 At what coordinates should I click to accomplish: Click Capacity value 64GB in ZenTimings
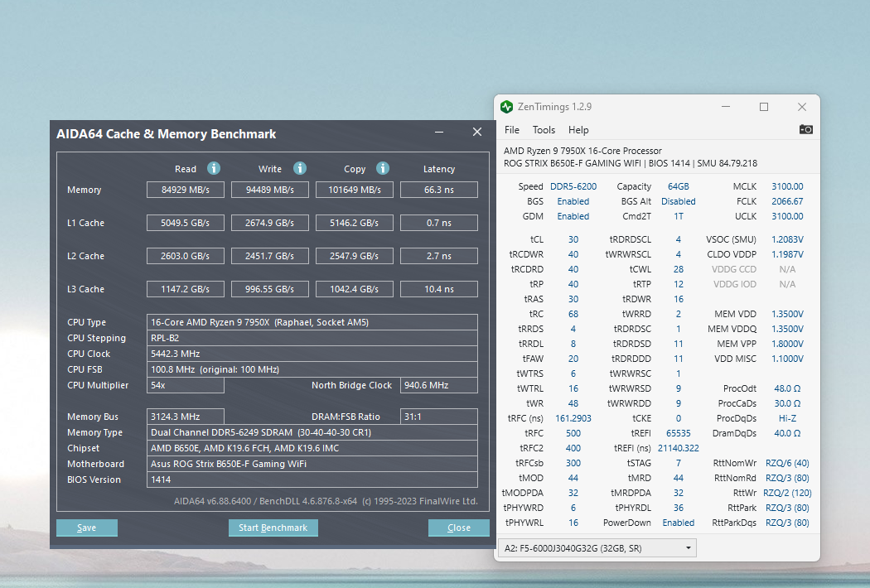point(678,186)
